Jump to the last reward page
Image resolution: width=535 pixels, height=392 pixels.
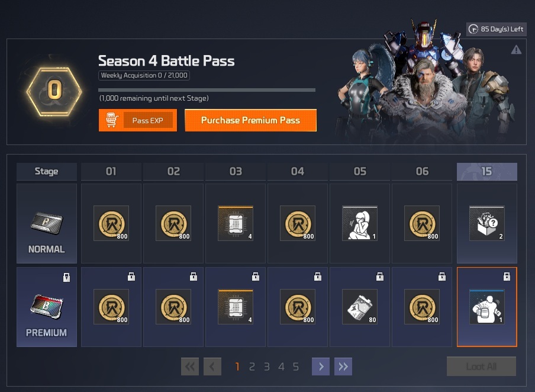pos(343,367)
